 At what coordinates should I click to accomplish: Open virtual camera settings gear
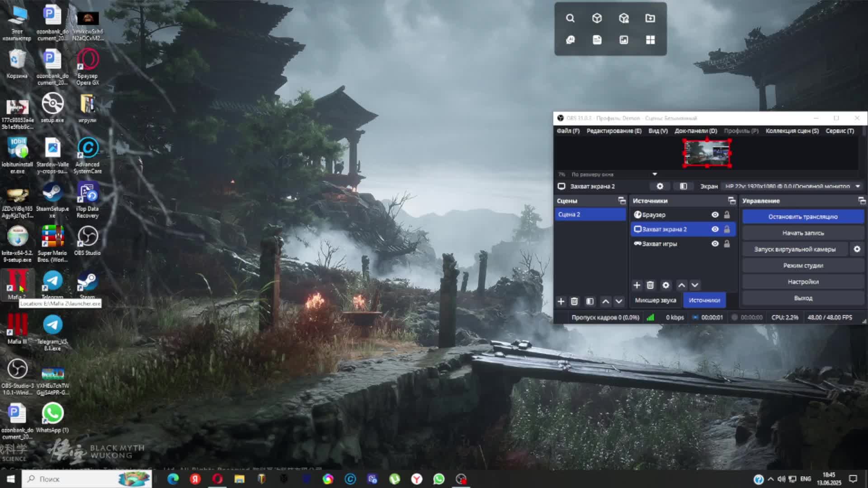click(x=857, y=249)
